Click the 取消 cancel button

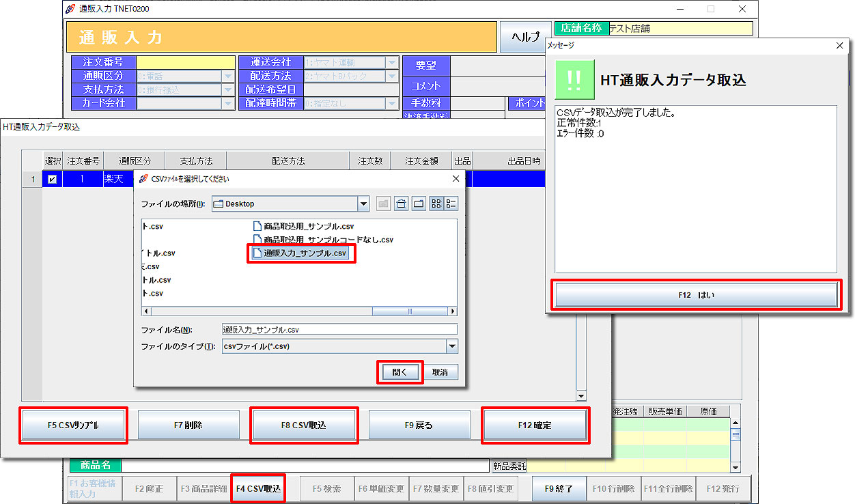(x=440, y=372)
